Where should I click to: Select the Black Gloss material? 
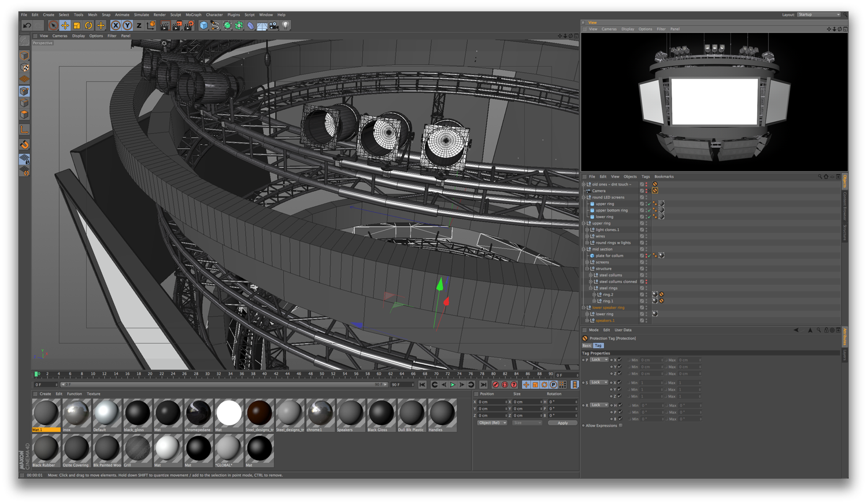tap(381, 415)
